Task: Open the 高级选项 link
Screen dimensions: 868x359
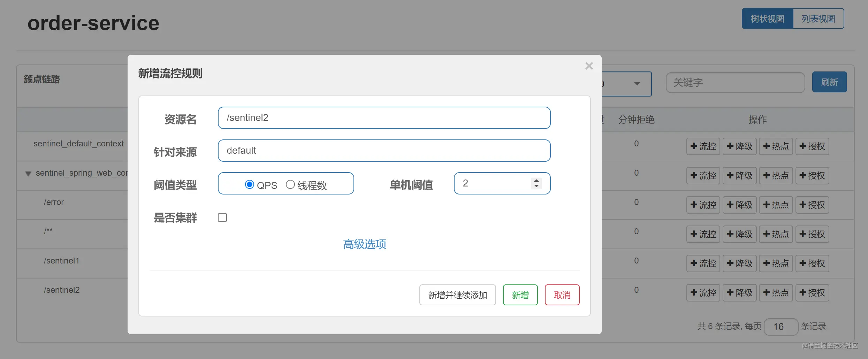Action: tap(365, 244)
